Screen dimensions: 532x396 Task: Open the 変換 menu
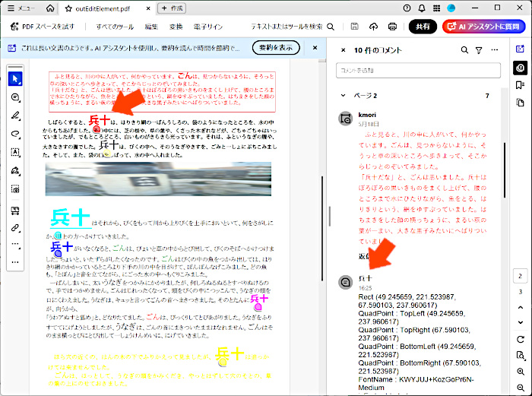pos(176,27)
